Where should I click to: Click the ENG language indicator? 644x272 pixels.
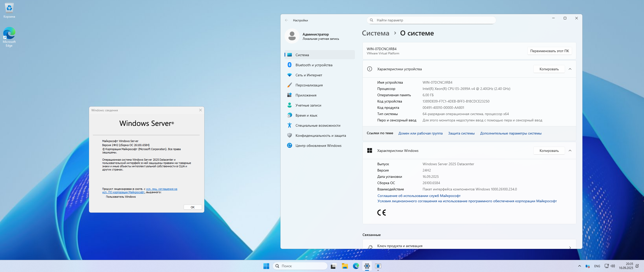pyautogui.click(x=597, y=266)
